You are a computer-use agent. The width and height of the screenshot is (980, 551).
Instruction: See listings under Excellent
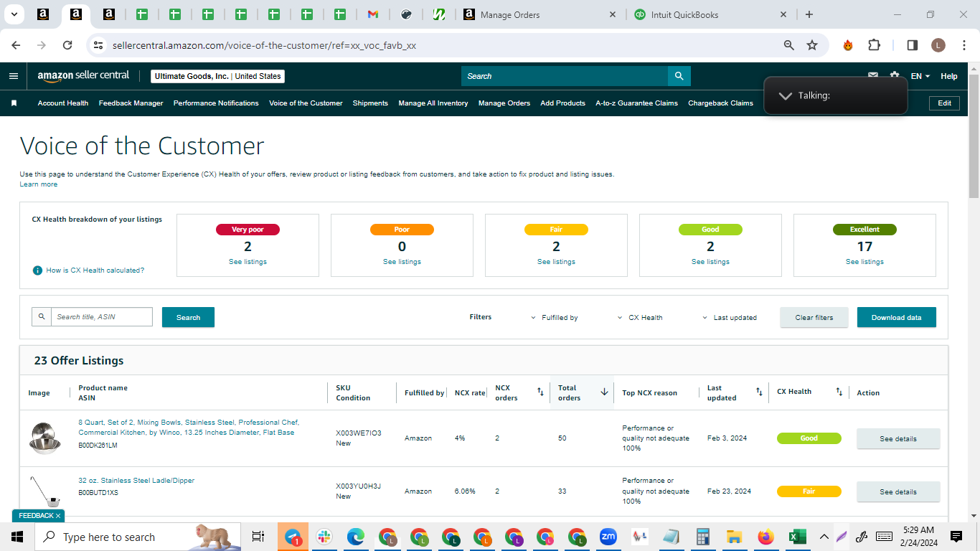864,262
